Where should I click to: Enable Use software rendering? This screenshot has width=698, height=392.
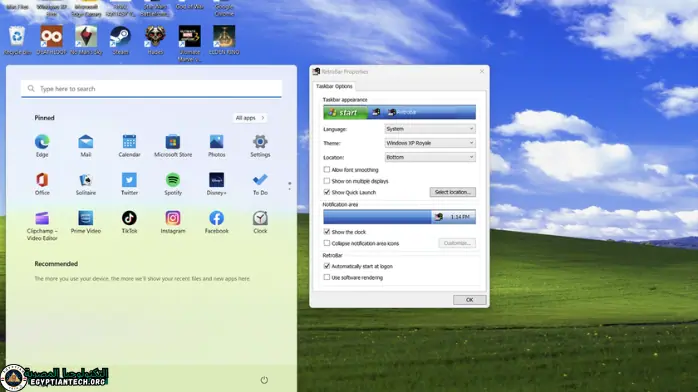327,277
